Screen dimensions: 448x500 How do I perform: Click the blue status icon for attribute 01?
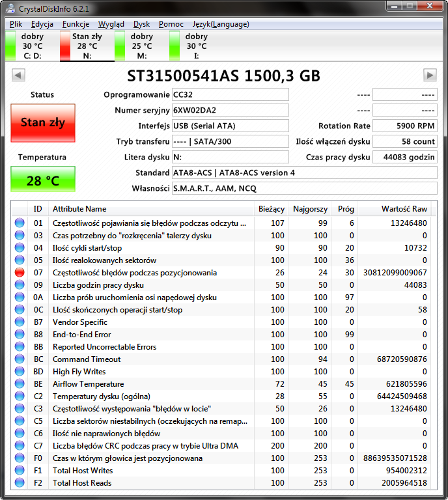(20, 223)
